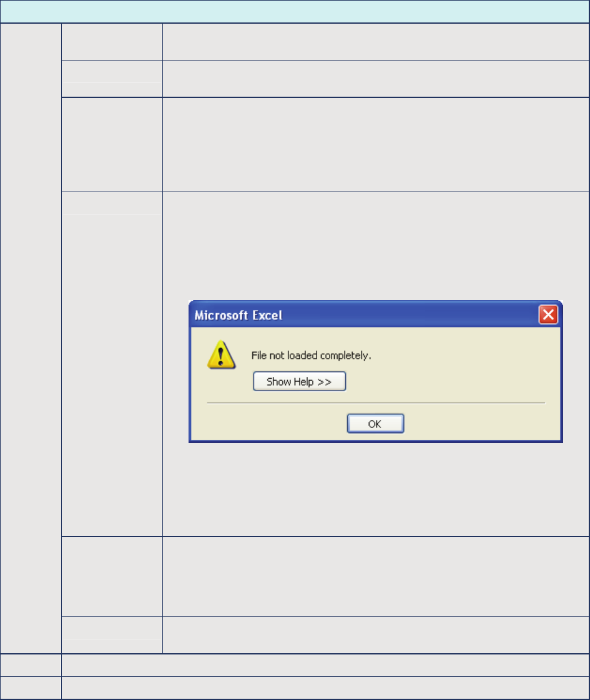Click the second-to-last full-width table row

pos(325,665)
